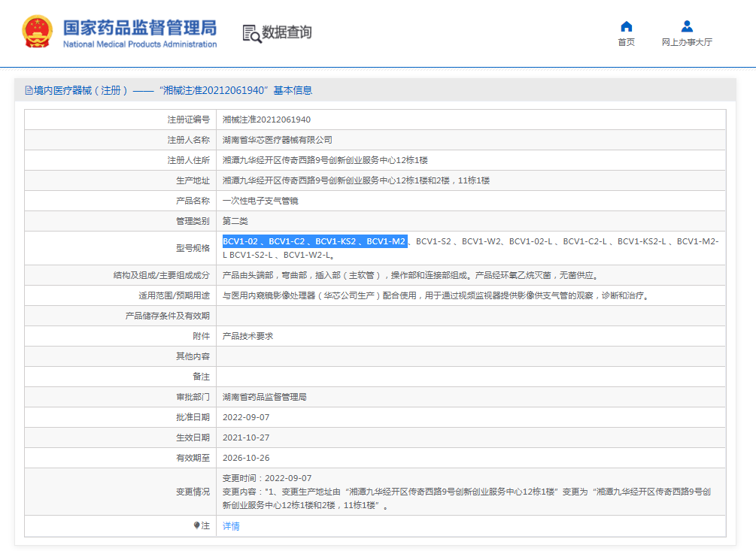Click the 型号规格 label
756x551 pixels.
193,248
